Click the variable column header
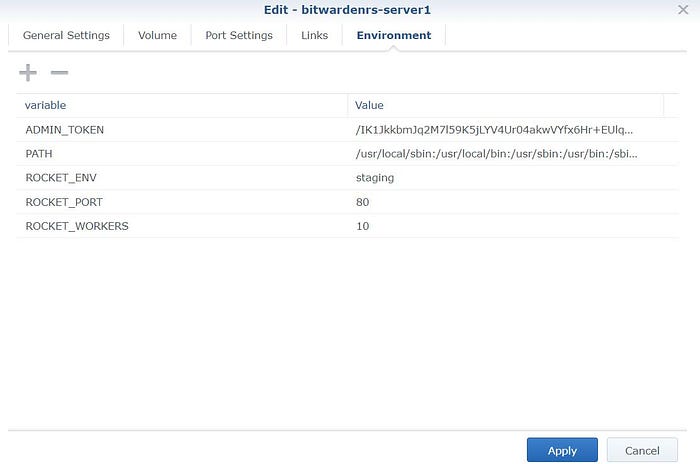This screenshot has height=464, width=700. click(x=182, y=105)
